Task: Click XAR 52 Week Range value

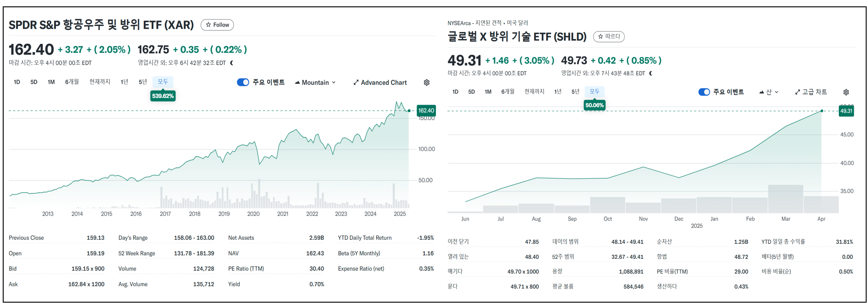Action: [194, 253]
